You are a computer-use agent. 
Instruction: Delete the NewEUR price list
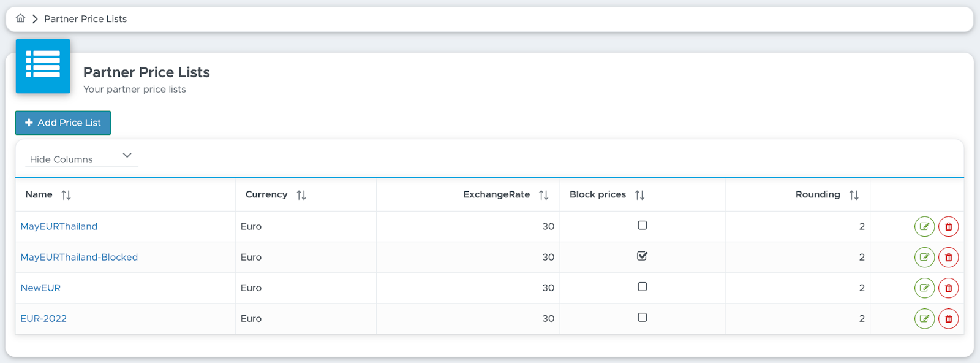coord(948,288)
